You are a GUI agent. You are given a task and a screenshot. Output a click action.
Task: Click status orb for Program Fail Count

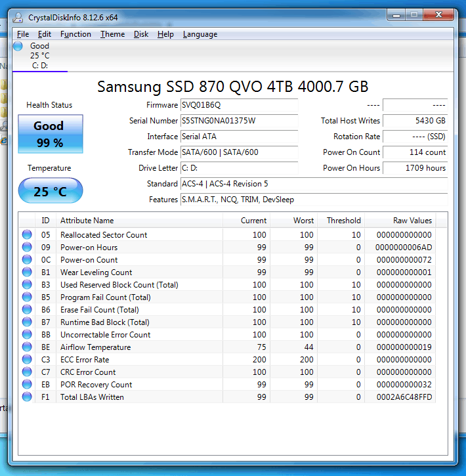27,297
